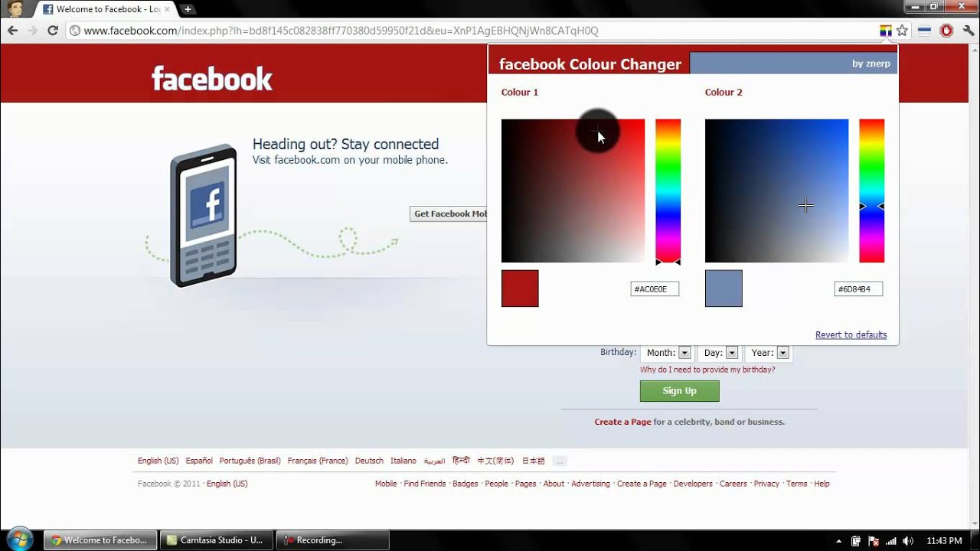The image size is (980, 551).
Task: Click the volume speaker icon in system tray
Action: coord(907,540)
